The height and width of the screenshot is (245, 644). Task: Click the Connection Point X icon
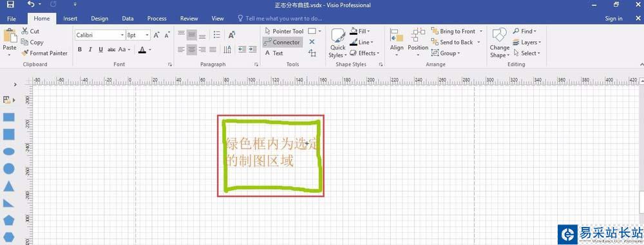click(312, 42)
